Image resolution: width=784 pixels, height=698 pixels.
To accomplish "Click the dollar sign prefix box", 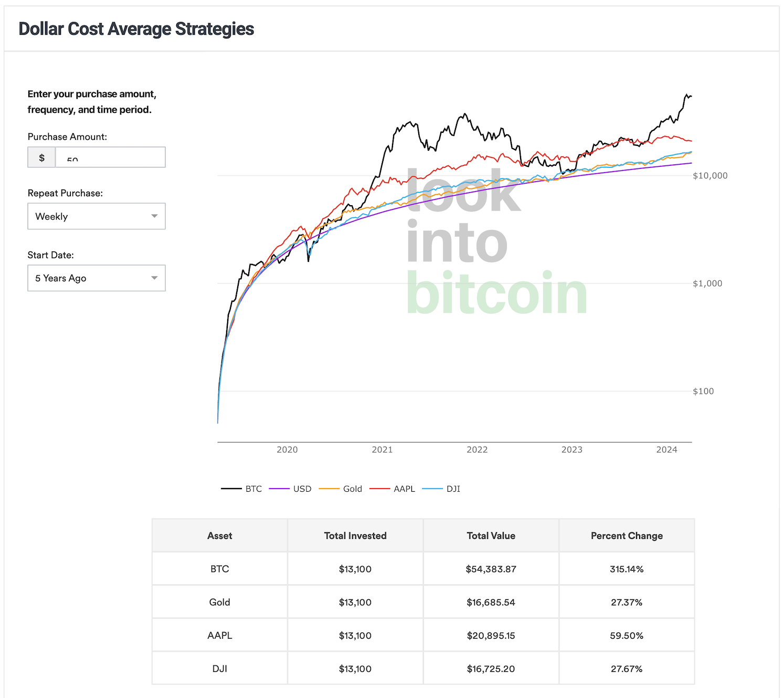I will (41, 157).
